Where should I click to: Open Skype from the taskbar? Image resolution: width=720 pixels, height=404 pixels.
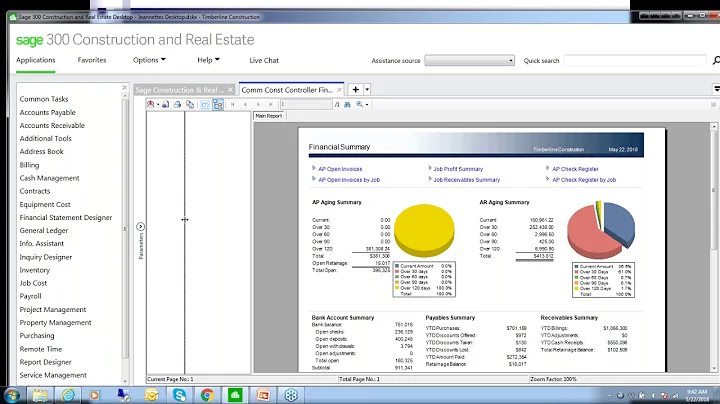[180, 395]
